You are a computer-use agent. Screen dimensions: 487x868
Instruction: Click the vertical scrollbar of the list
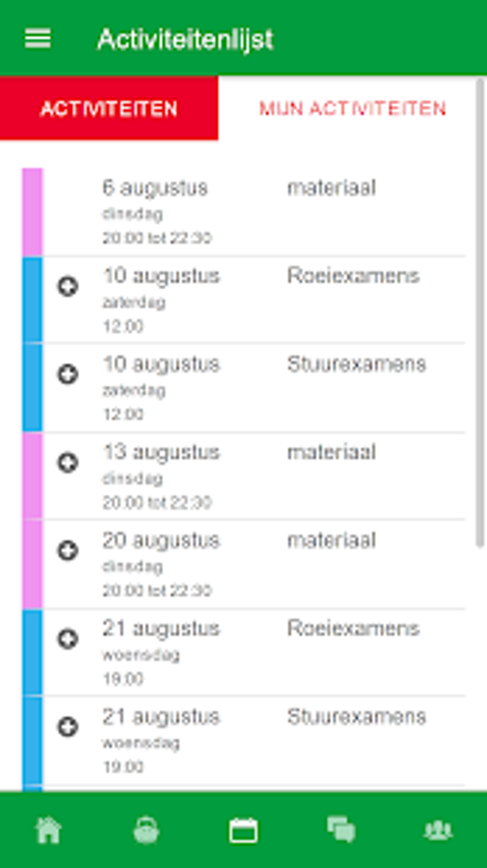click(x=480, y=311)
